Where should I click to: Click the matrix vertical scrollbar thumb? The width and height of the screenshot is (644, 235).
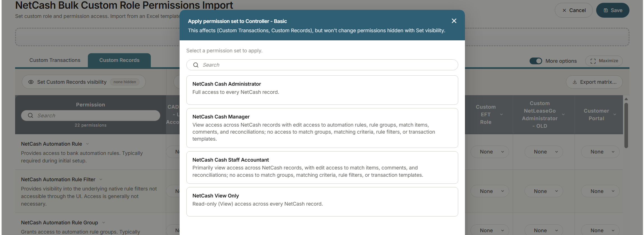coord(626,125)
